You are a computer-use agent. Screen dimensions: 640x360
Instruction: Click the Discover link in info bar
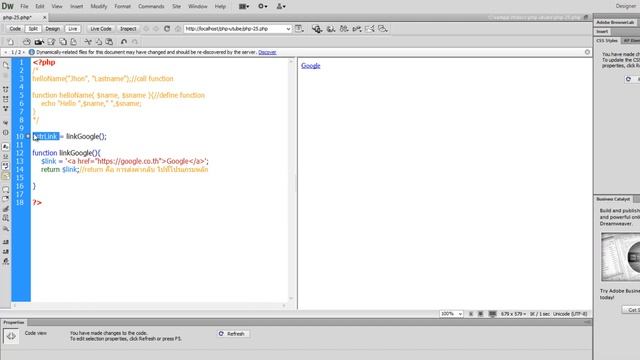pos(267,52)
